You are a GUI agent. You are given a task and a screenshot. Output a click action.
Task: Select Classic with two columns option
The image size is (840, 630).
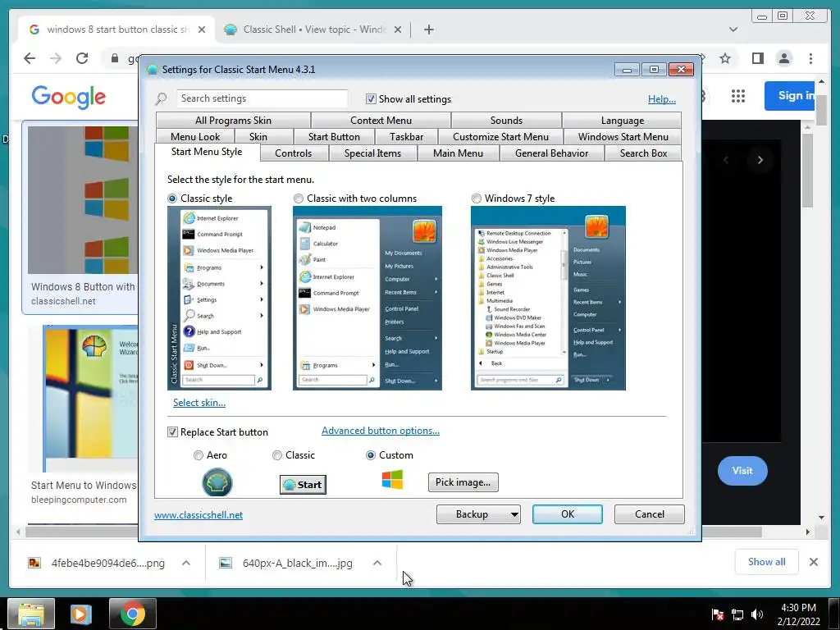(299, 199)
